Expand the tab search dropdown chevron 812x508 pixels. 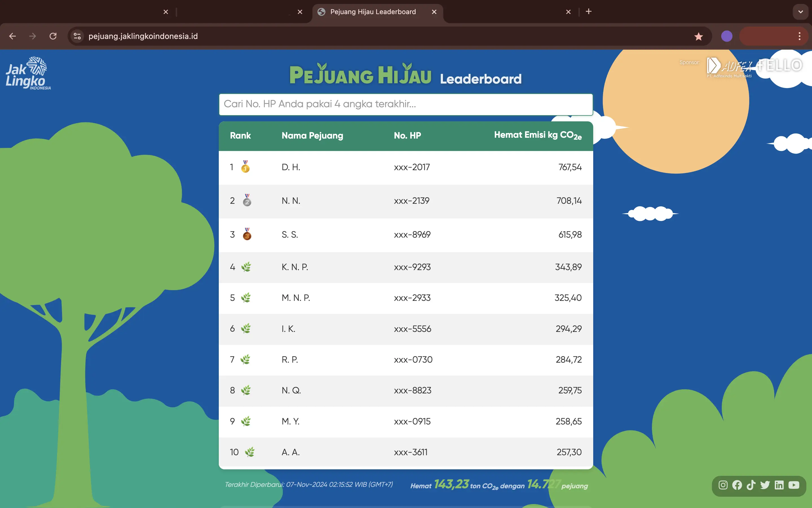tap(801, 12)
